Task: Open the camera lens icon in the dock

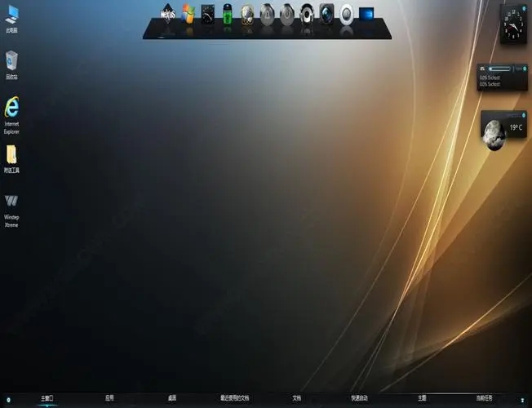Action: click(x=326, y=14)
